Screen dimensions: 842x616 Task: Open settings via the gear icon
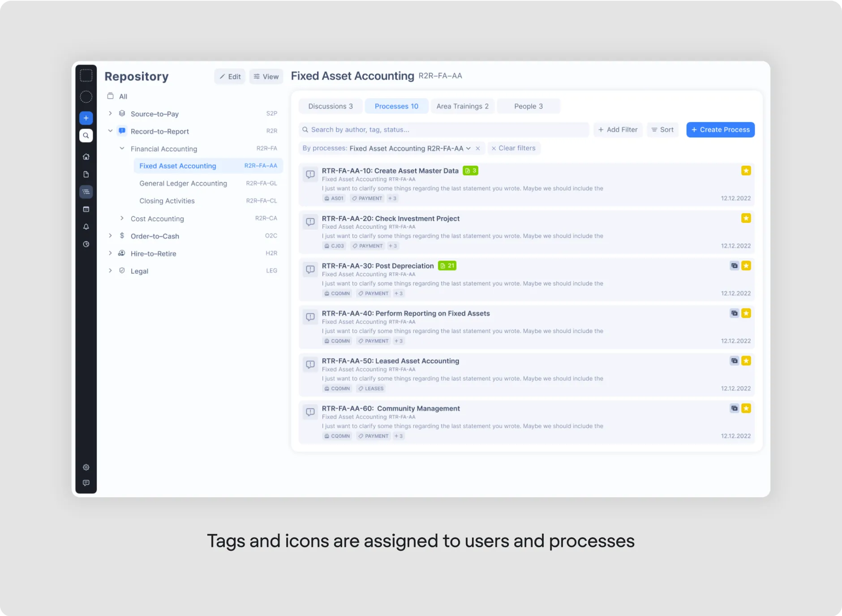(x=86, y=467)
